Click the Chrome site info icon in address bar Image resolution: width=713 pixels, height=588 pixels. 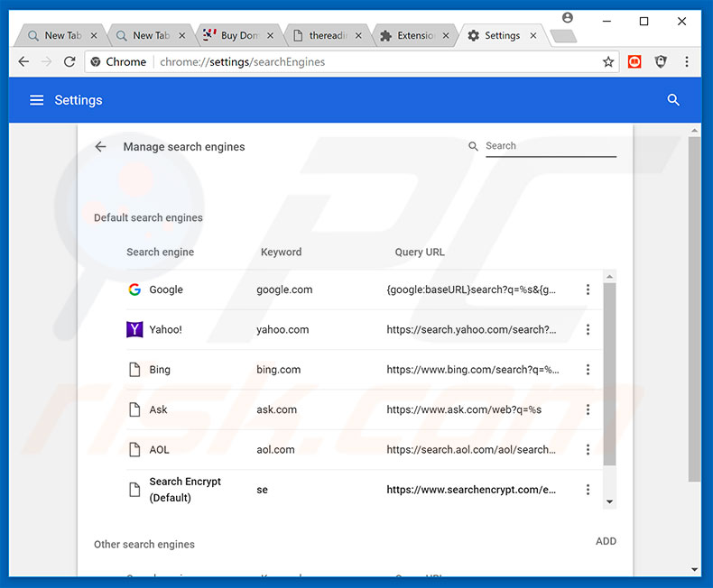(x=96, y=62)
